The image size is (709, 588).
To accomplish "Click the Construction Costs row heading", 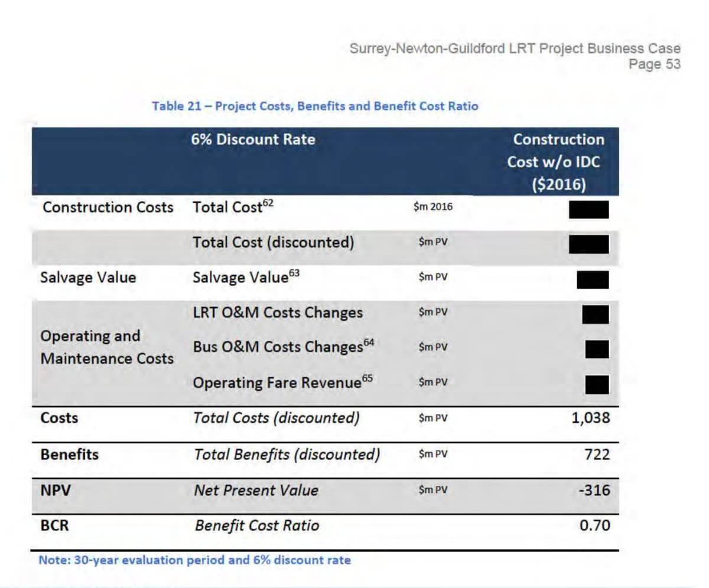I will pyautogui.click(x=108, y=207).
